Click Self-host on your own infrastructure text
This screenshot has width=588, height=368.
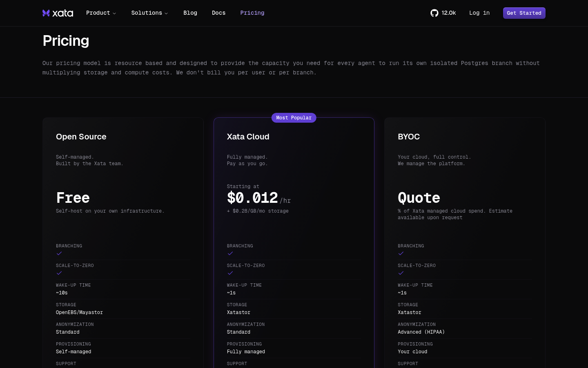(110, 211)
